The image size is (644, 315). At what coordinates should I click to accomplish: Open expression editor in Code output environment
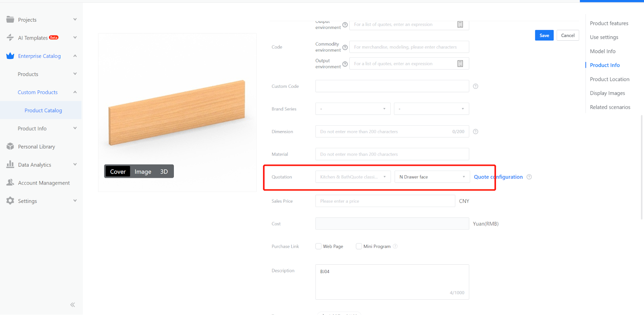coord(460,64)
